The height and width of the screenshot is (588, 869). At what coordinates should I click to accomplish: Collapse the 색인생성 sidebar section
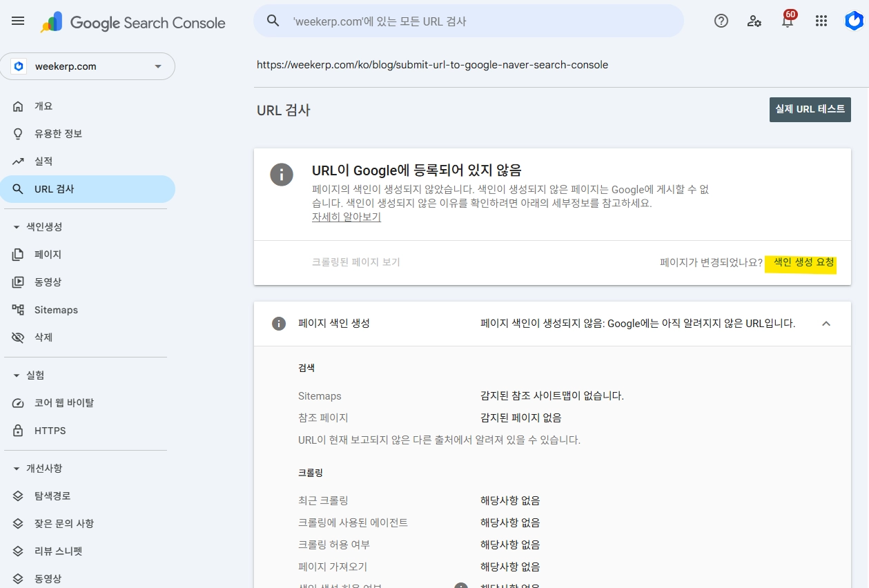[17, 227]
